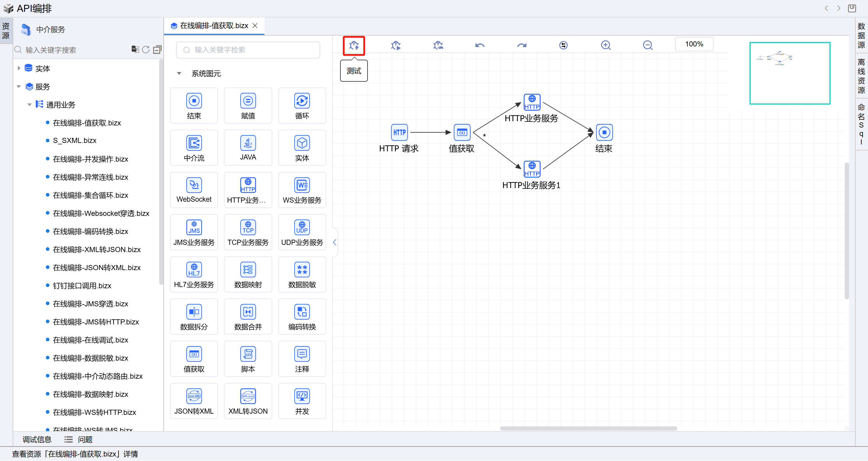Click the WebSocket palette element

click(194, 190)
